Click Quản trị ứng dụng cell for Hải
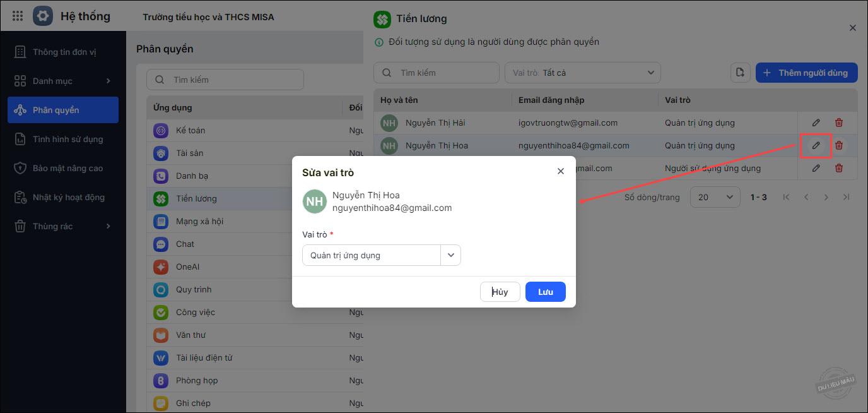The height and width of the screenshot is (413, 868). [700, 123]
